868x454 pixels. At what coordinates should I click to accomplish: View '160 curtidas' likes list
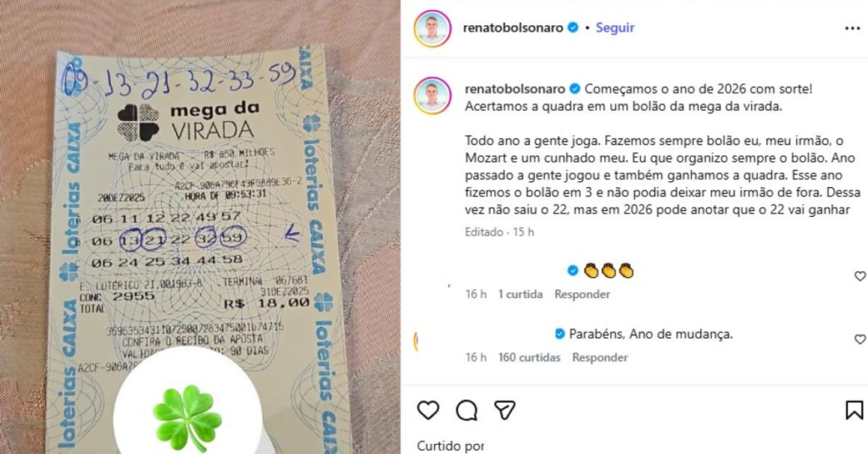pos(529,357)
